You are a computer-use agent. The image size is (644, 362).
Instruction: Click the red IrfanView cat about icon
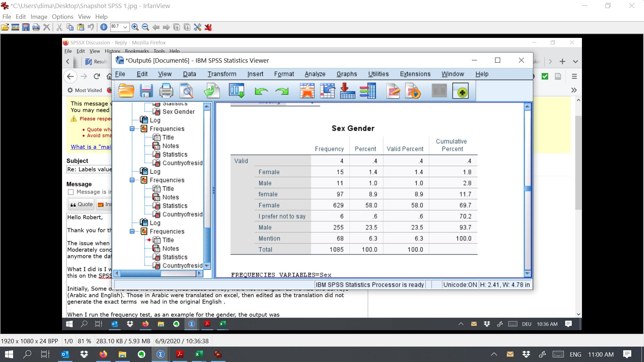tap(208, 27)
